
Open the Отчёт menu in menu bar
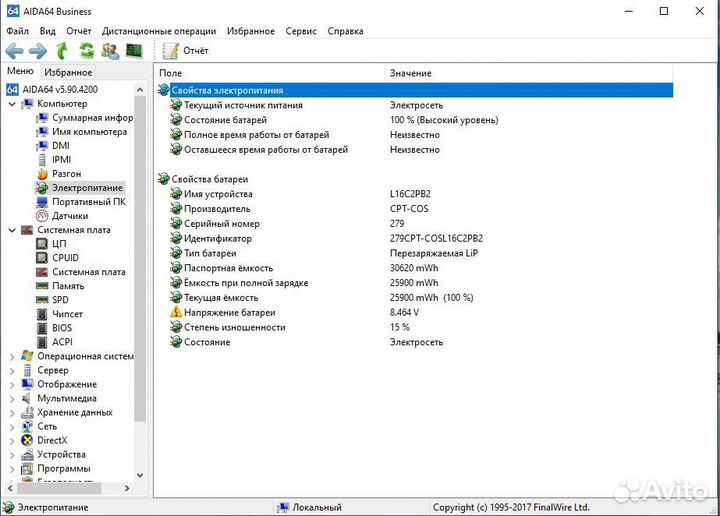point(79,31)
